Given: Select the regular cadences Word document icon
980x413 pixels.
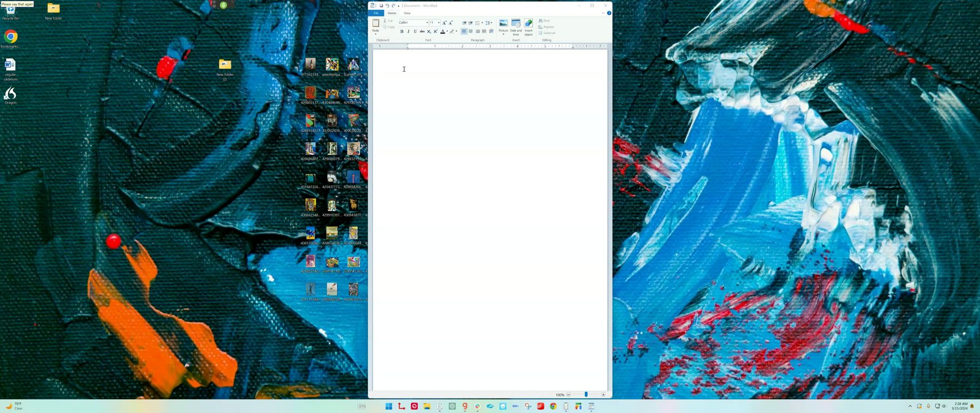Looking at the screenshot, I should click(x=10, y=69).
